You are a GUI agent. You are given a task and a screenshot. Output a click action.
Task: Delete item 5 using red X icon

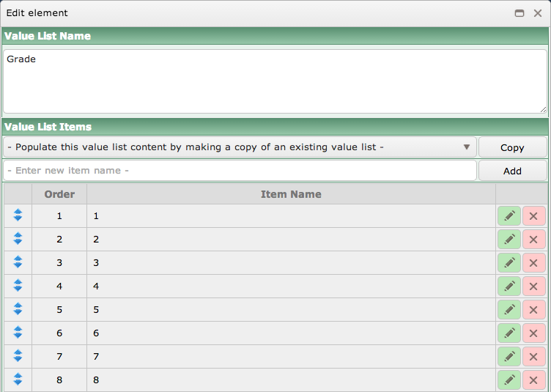[533, 310]
